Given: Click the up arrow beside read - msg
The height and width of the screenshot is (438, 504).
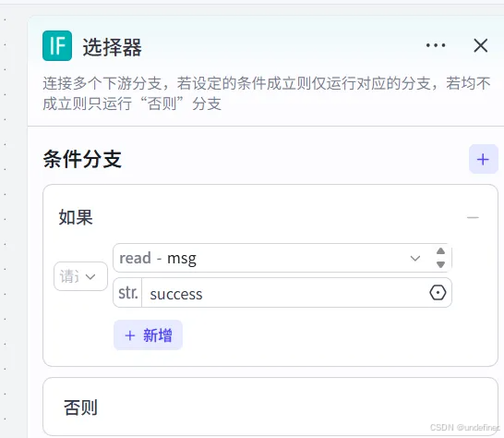Looking at the screenshot, I should pyautogui.click(x=440, y=251).
